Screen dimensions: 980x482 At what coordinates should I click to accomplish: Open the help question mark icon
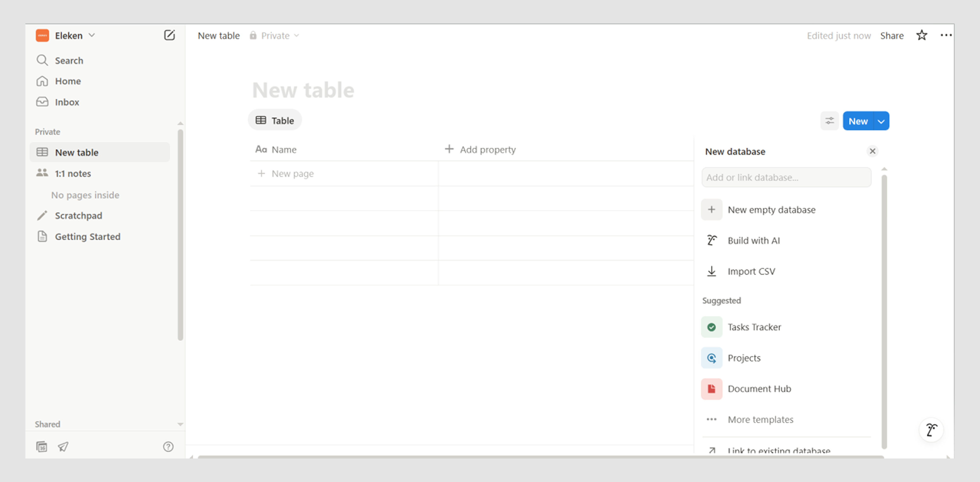point(168,446)
